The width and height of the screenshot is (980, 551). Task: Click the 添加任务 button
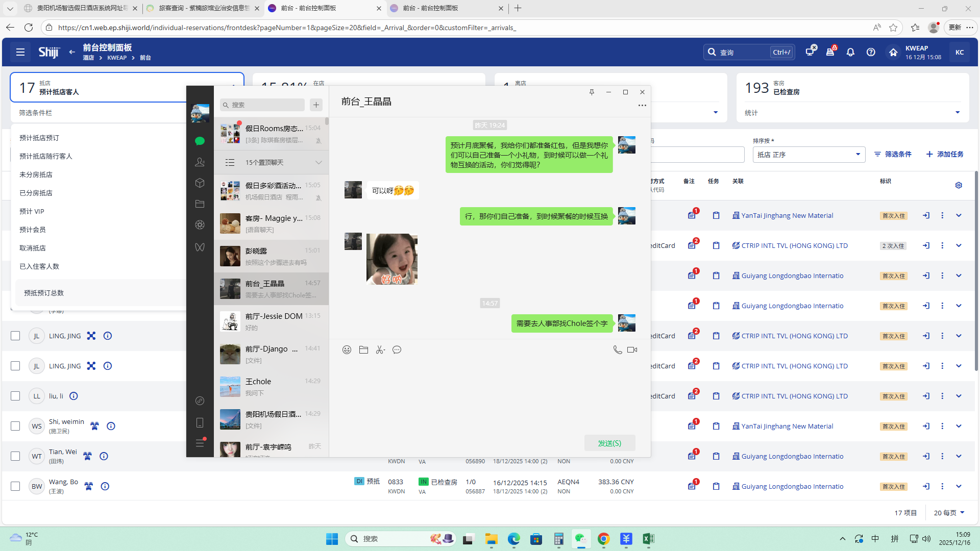tap(944, 155)
